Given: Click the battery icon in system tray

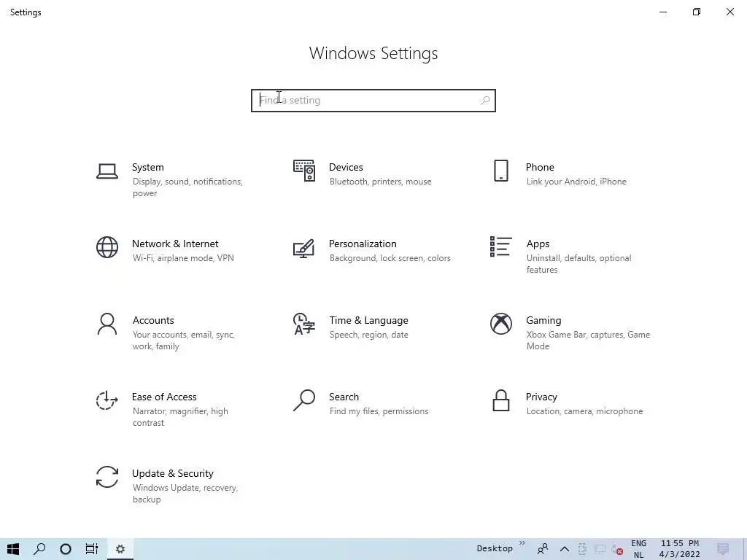Looking at the screenshot, I should pos(582,549).
